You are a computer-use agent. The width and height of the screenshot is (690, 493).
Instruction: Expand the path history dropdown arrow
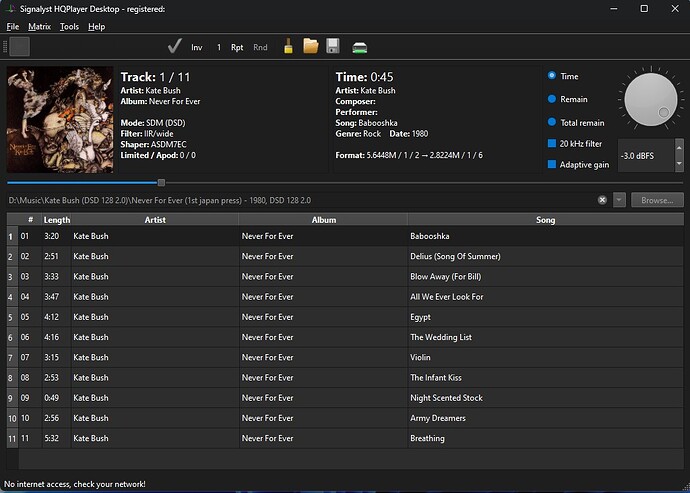[x=619, y=200]
